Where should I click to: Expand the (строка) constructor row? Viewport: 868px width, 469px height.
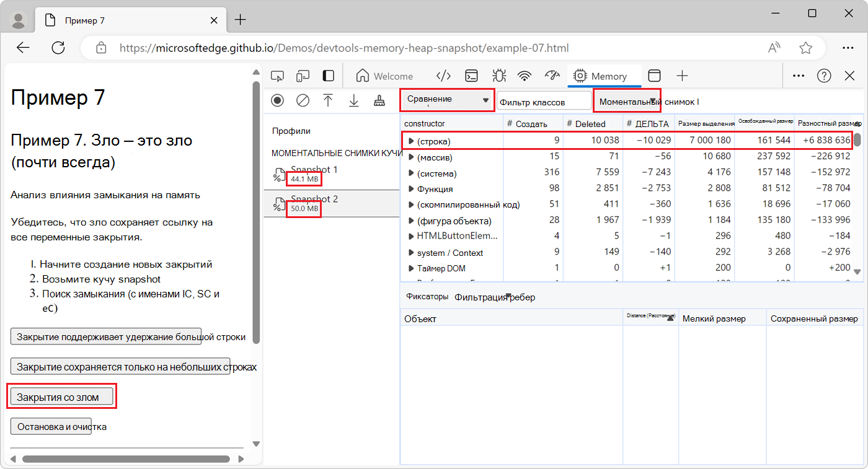[410, 141]
